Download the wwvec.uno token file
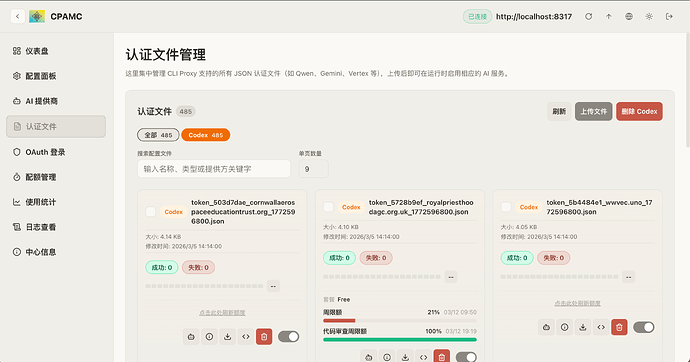The height and width of the screenshot is (362, 690). coord(583,327)
